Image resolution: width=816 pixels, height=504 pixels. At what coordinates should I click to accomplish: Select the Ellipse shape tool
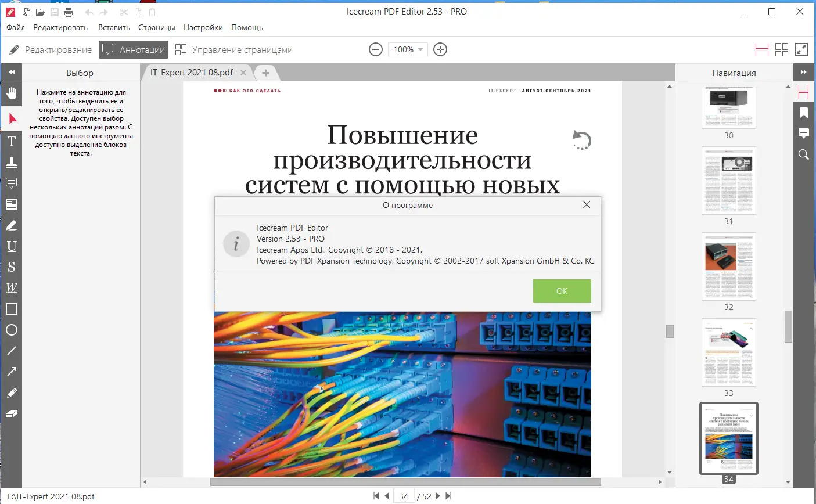tap(12, 330)
